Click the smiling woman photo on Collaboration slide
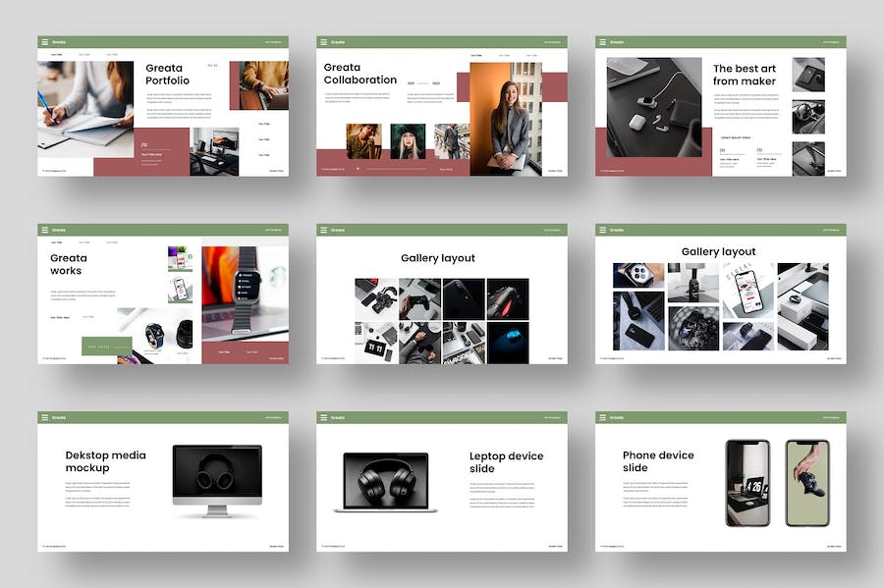Viewport: 884px width, 588px height. pyautogui.click(x=506, y=120)
